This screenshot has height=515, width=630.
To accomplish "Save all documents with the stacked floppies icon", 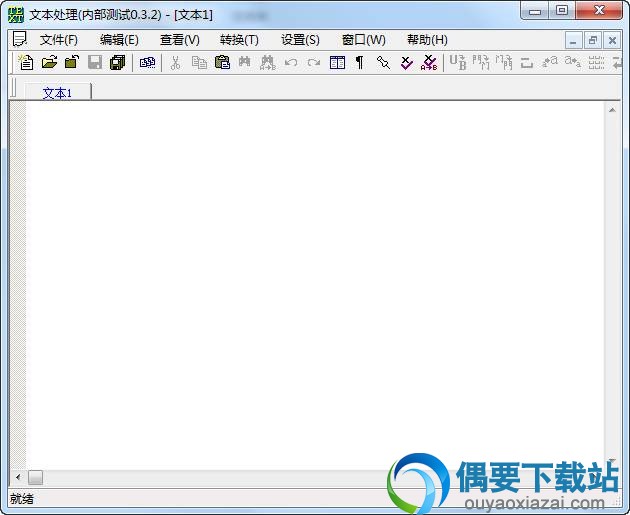I will [117, 63].
